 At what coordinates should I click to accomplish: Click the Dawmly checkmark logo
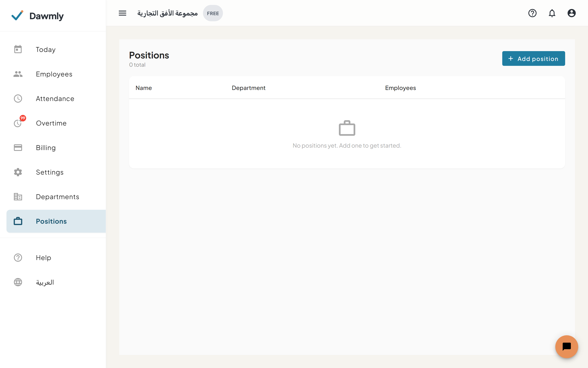point(18,15)
